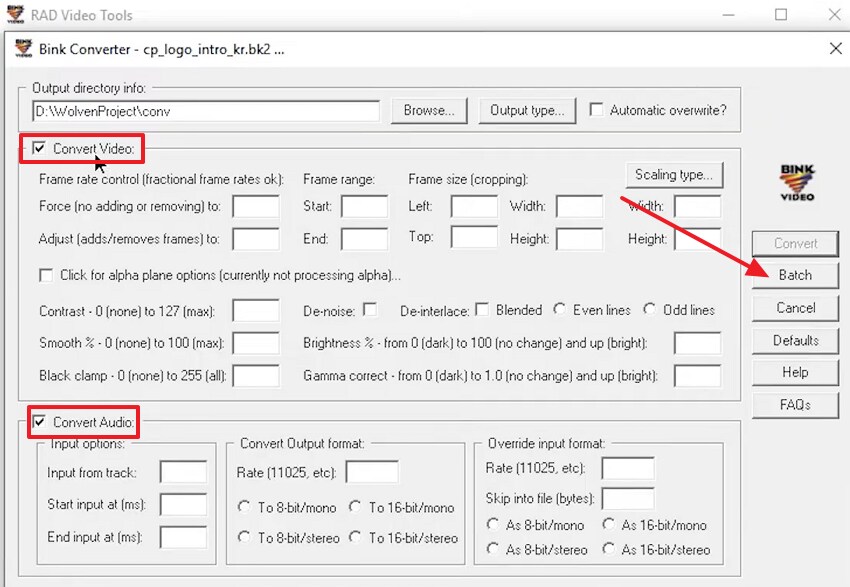Click the Browse... button
850x587 pixels.
tap(429, 111)
